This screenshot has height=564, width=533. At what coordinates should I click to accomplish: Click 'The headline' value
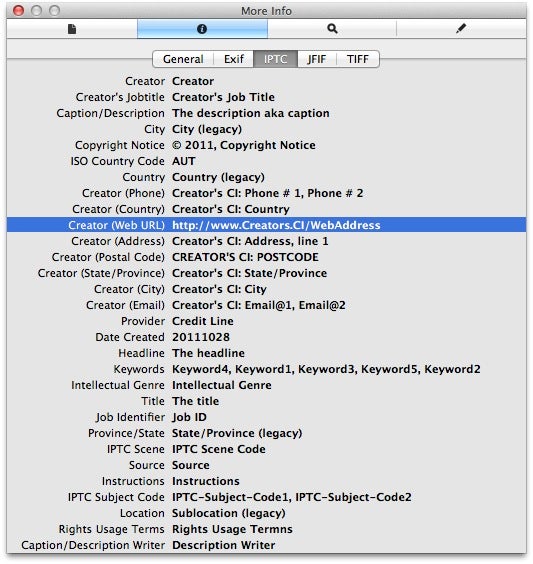208,353
